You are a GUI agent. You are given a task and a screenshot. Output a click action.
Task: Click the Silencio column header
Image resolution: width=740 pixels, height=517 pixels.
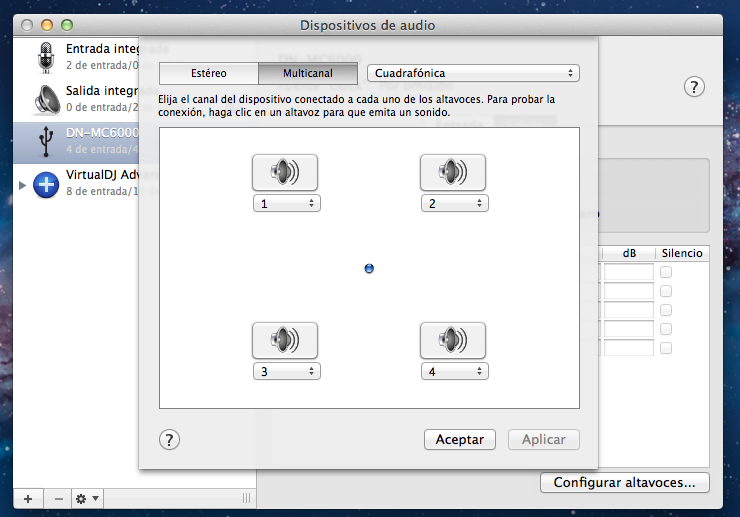click(x=682, y=253)
